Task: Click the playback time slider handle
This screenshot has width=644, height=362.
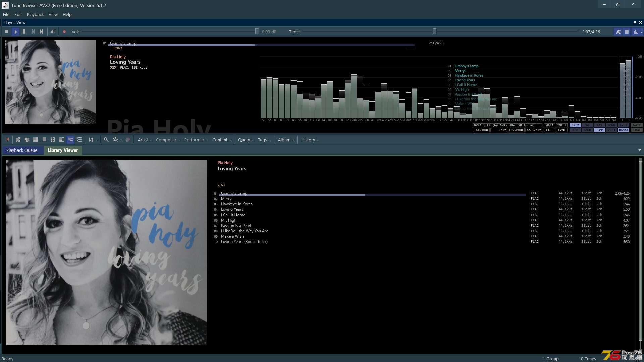Action: click(x=434, y=31)
